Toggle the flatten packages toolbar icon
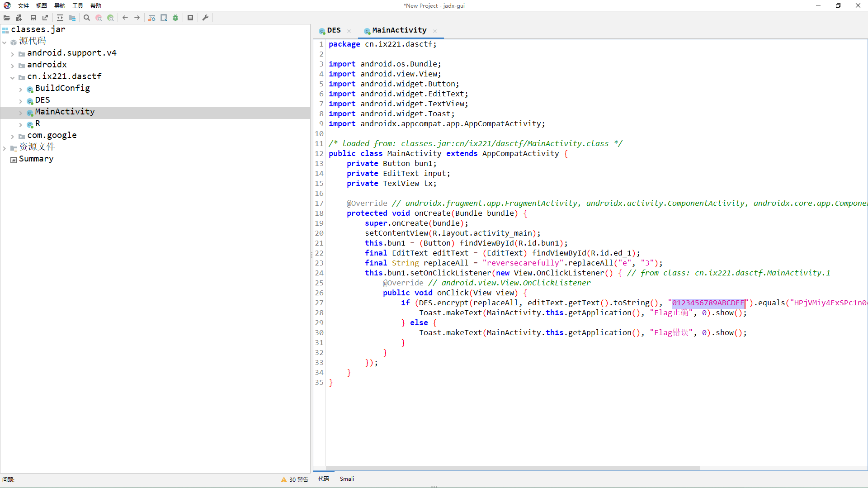The image size is (868, 488). [72, 18]
